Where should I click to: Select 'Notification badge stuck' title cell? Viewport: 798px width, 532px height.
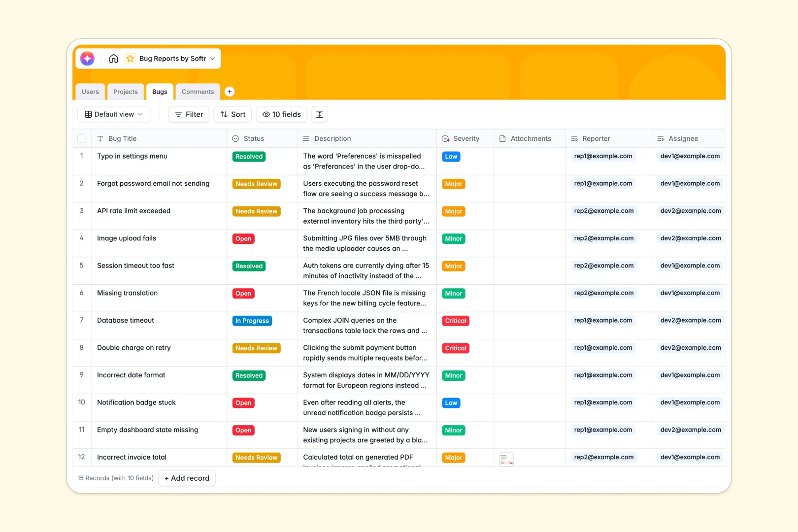159,407
